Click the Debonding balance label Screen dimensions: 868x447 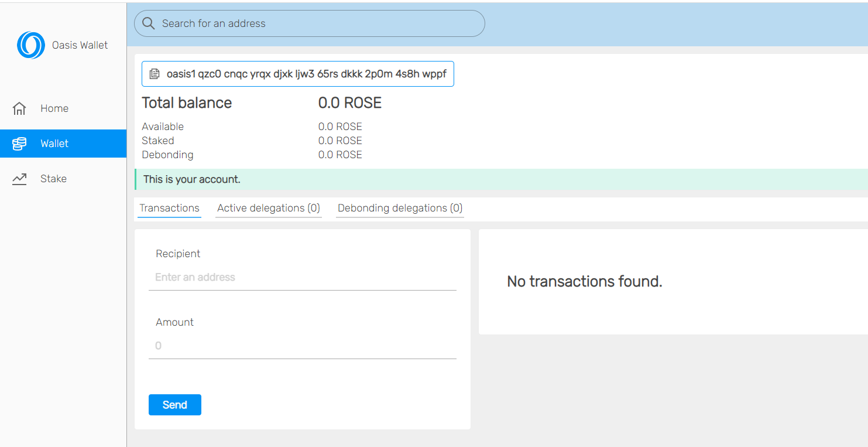point(167,155)
